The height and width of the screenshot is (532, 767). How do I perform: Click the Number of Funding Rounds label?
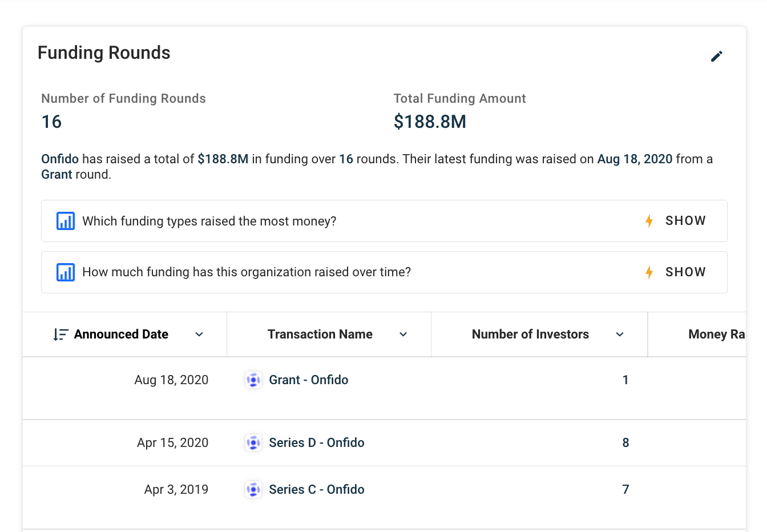coord(123,98)
